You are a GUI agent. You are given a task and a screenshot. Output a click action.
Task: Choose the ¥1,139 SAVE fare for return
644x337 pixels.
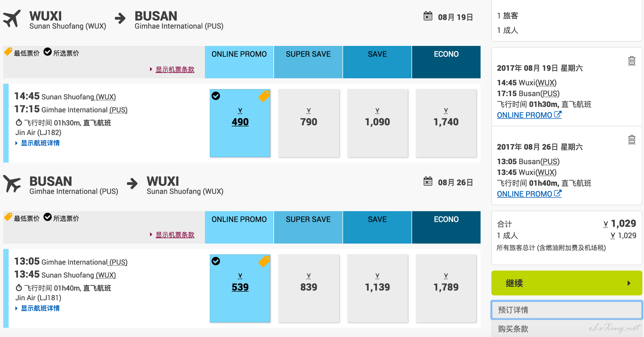click(378, 288)
